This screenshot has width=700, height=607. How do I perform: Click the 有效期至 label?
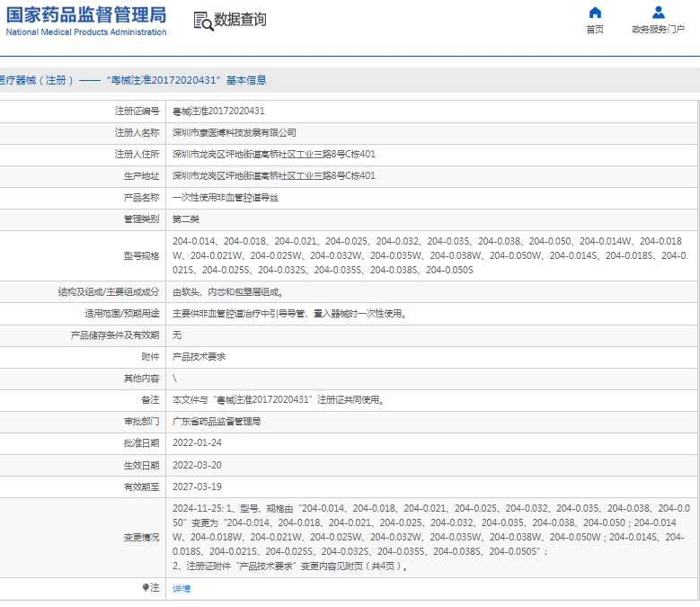(141, 486)
